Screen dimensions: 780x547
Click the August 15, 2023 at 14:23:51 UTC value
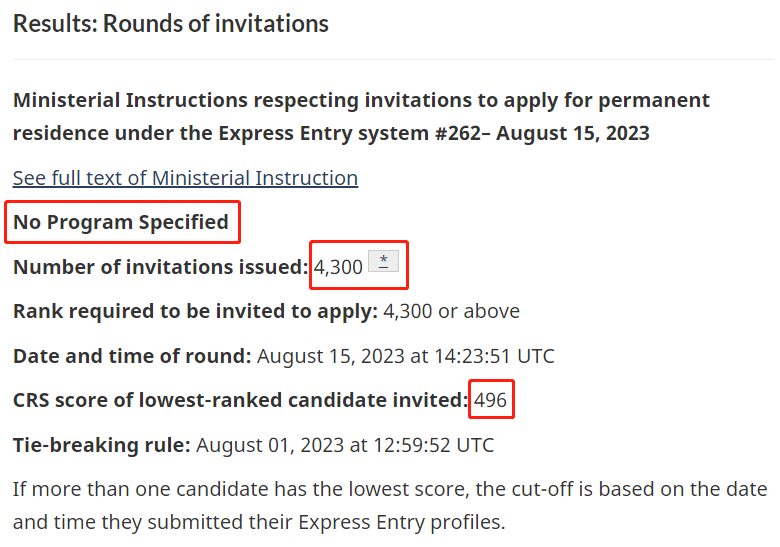[405, 356]
